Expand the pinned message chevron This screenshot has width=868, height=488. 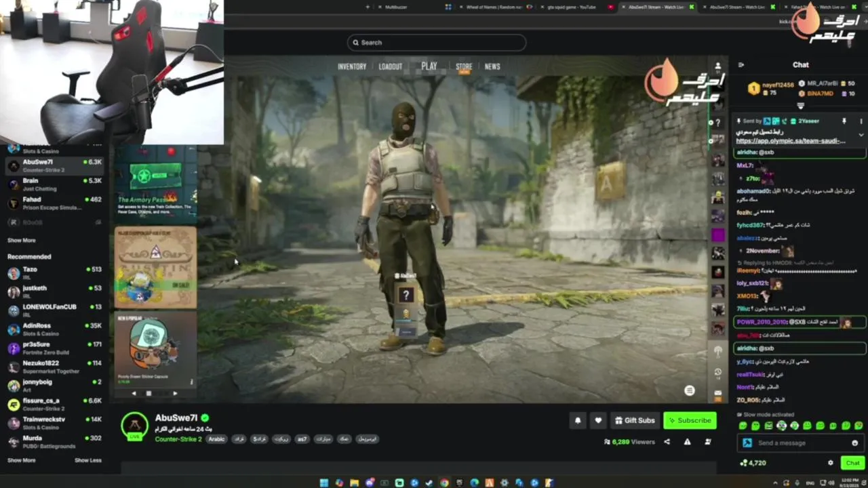[x=861, y=135]
